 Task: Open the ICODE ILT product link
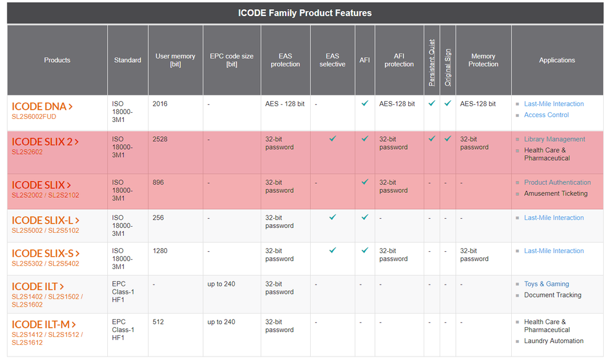38,286
